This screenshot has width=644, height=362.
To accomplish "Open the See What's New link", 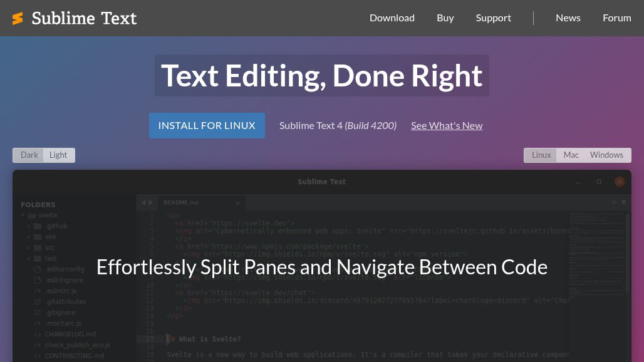I will pos(447,125).
